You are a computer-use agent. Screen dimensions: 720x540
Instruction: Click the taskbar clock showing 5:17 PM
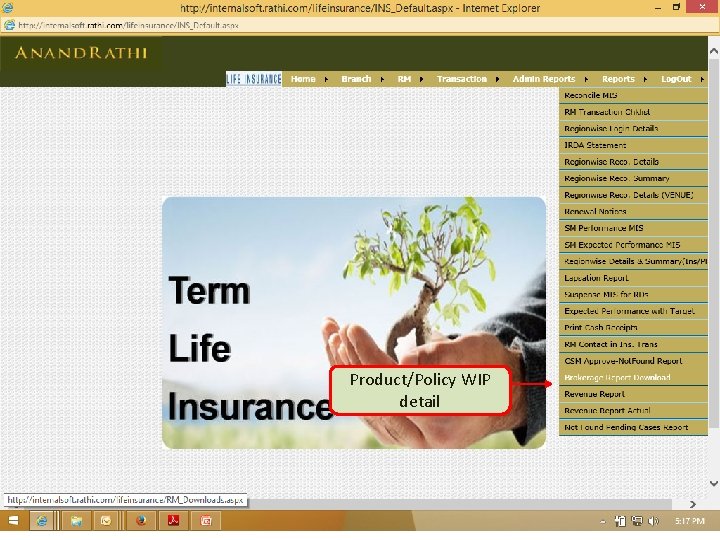click(690, 521)
